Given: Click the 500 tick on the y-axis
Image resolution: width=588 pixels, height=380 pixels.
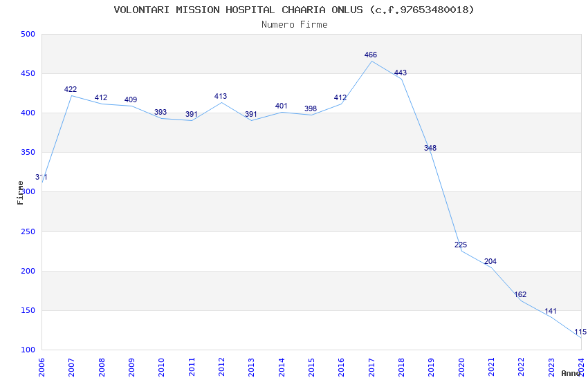Looking at the screenshot, I should (28, 34).
